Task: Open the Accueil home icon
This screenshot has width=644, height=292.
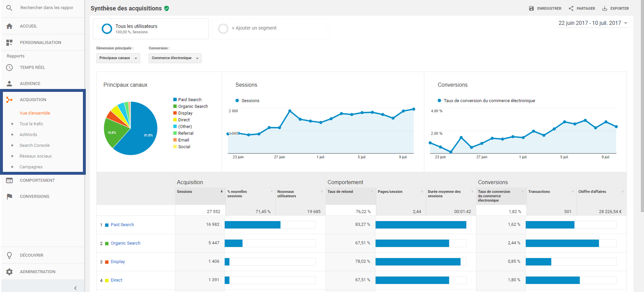Action: 9,26
